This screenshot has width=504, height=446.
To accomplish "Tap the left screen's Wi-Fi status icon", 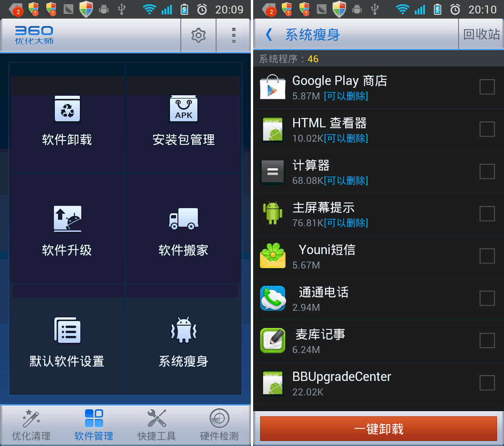I will [149, 9].
